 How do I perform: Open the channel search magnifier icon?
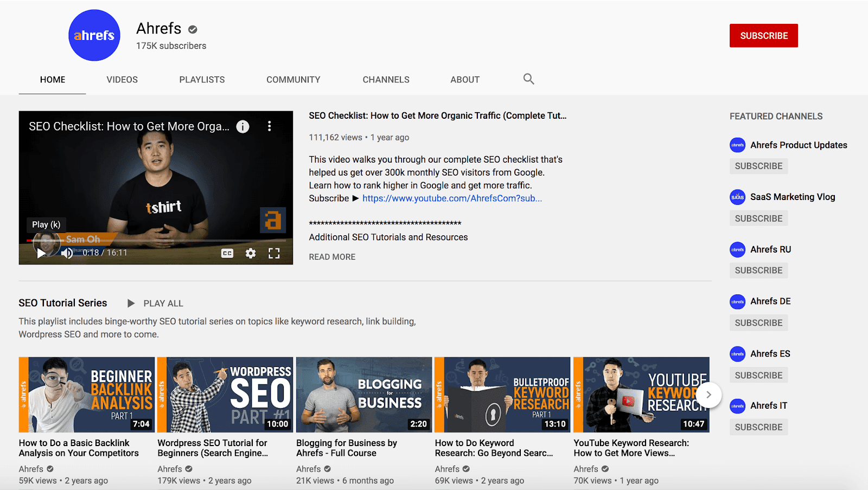(x=528, y=79)
